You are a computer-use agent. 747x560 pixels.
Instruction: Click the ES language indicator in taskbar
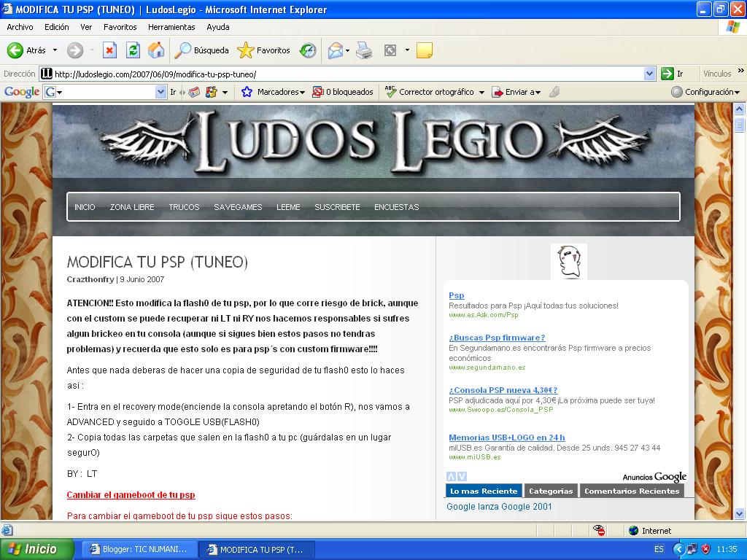(x=659, y=550)
